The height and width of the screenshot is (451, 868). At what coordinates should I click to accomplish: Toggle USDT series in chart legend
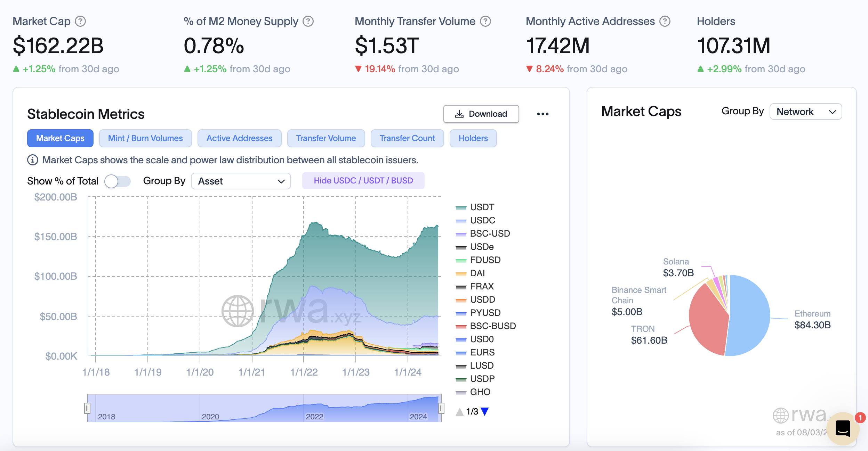pyautogui.click(x=482, y=207)
